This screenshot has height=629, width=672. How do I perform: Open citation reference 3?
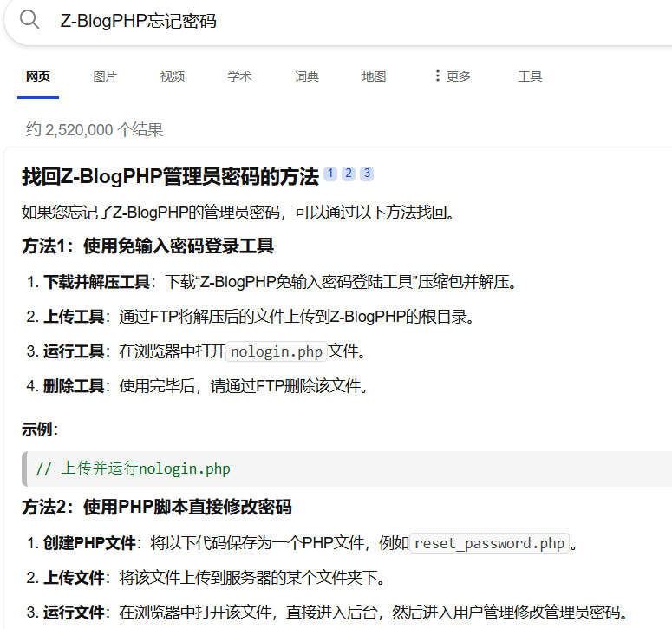(x=367, y=174)
